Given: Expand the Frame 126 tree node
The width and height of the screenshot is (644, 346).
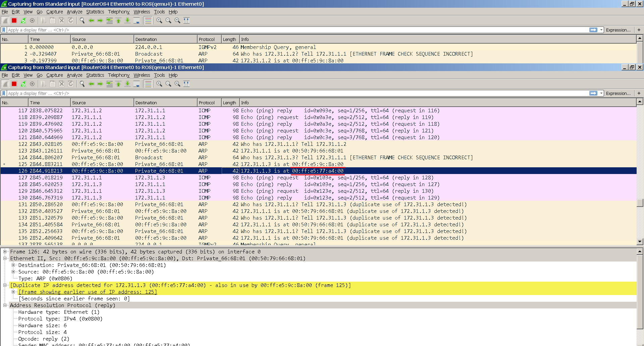Looking at the screenshot, I should [5, 251].
